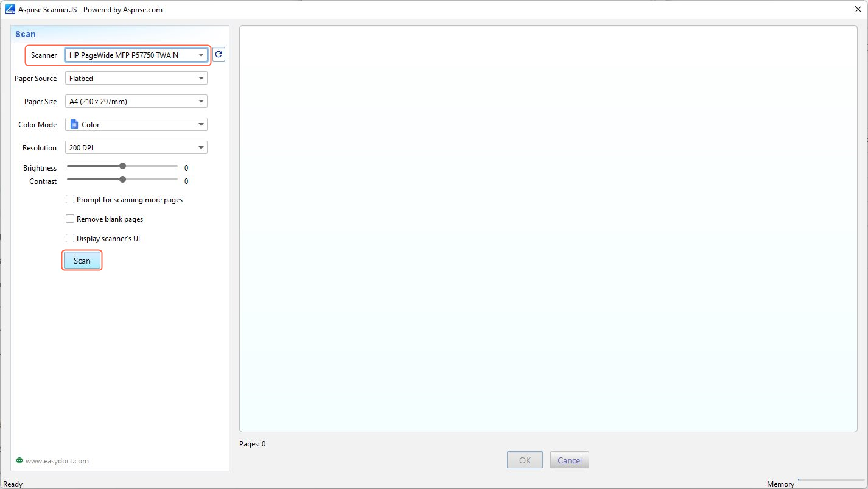Open the Scanner device dropdown
868x489 pixels.
coord(136,55)
